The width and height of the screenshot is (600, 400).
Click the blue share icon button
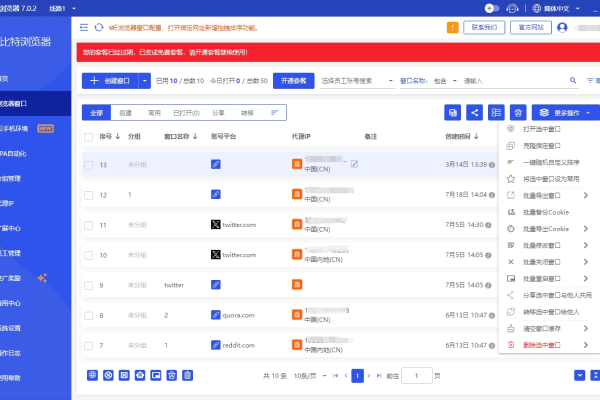474,113
